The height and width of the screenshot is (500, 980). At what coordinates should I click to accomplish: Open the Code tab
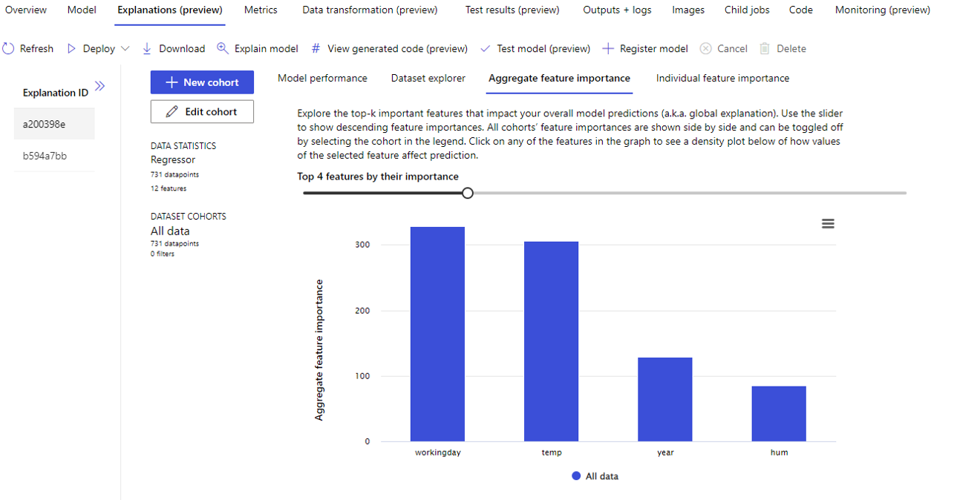[801, 10]
